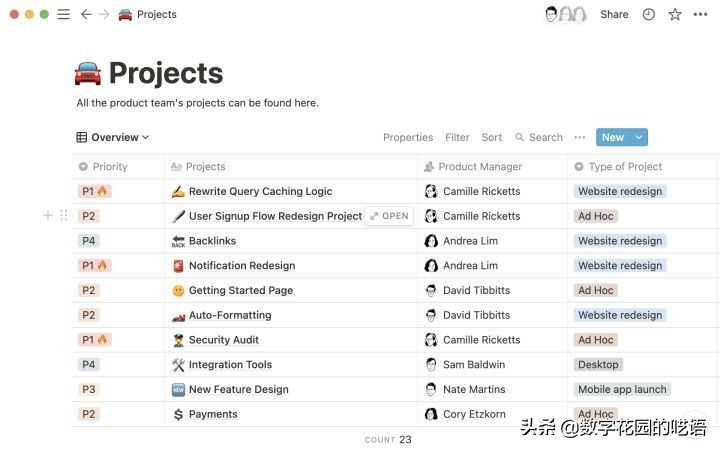Go back with the left arrow

[86, 14]
